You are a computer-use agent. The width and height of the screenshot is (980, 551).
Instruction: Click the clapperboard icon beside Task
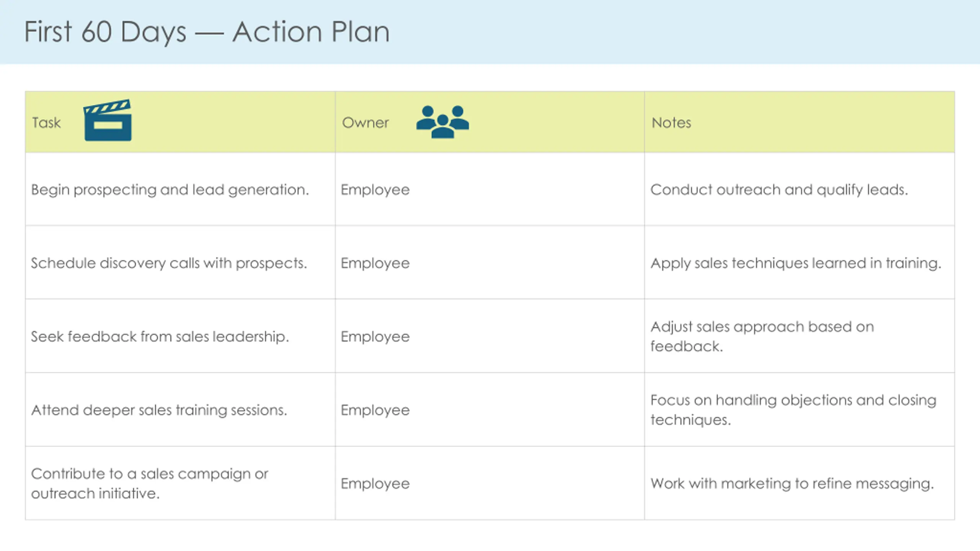pyautogui.click(x=108, y=121)
